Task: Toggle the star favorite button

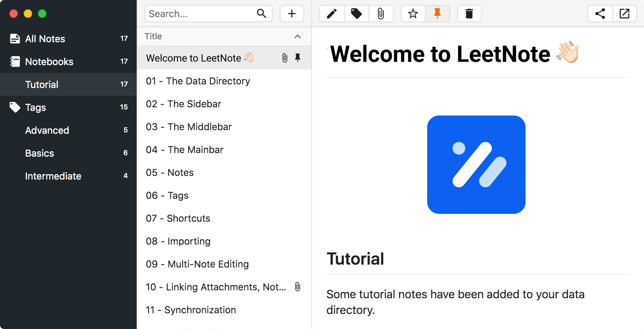Action: pos(413,14)
